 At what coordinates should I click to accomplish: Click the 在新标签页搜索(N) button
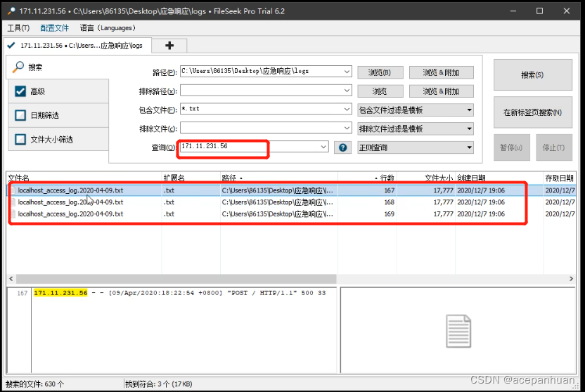click(532, 112)
